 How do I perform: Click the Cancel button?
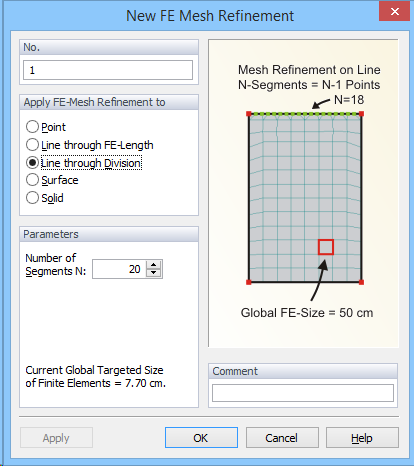[x=282, y=438]
